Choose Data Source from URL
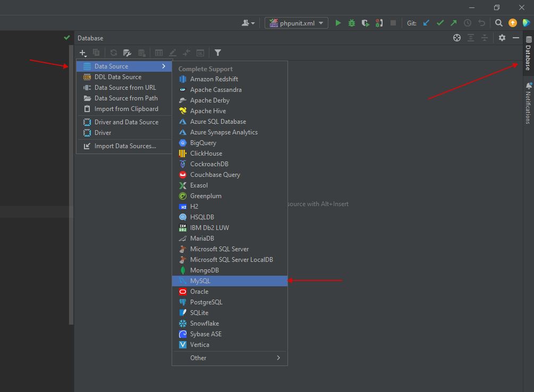Screen dimensions: 534x392 [124, 88]
